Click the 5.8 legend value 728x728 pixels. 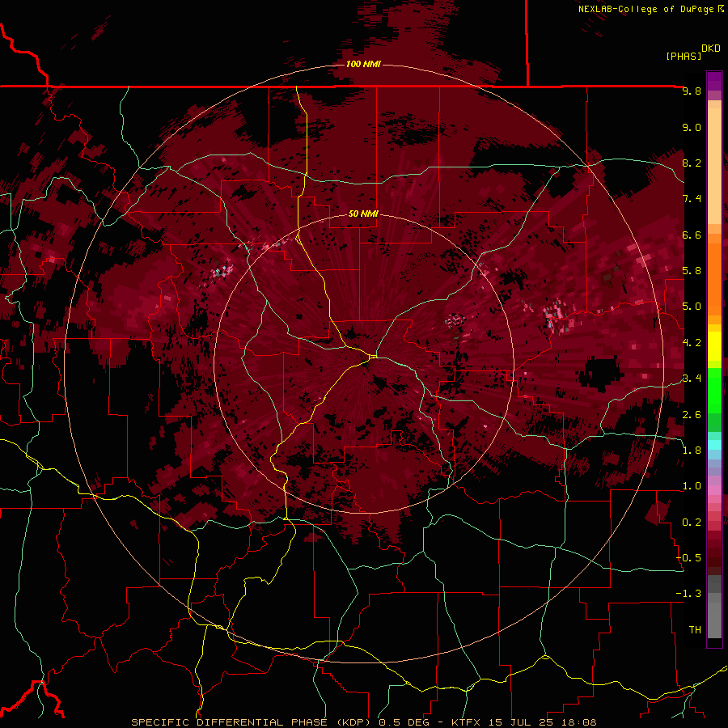(692, 271)
